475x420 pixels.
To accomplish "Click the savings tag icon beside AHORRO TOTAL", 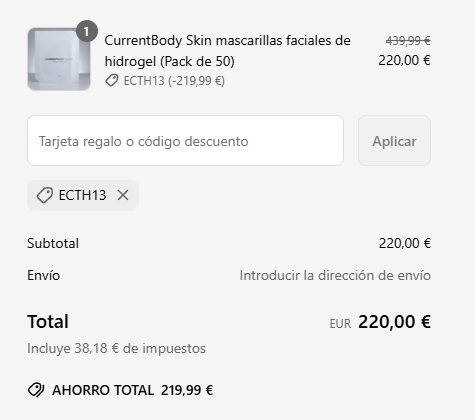I will [x=36, y=390].
